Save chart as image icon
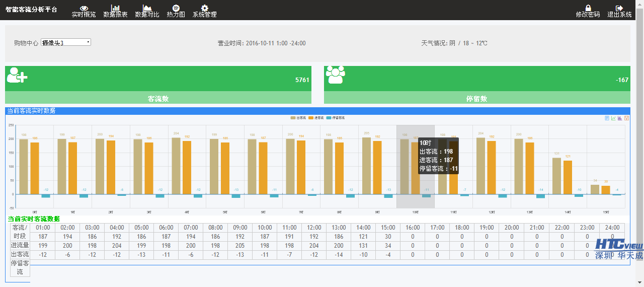 point(627,118)
